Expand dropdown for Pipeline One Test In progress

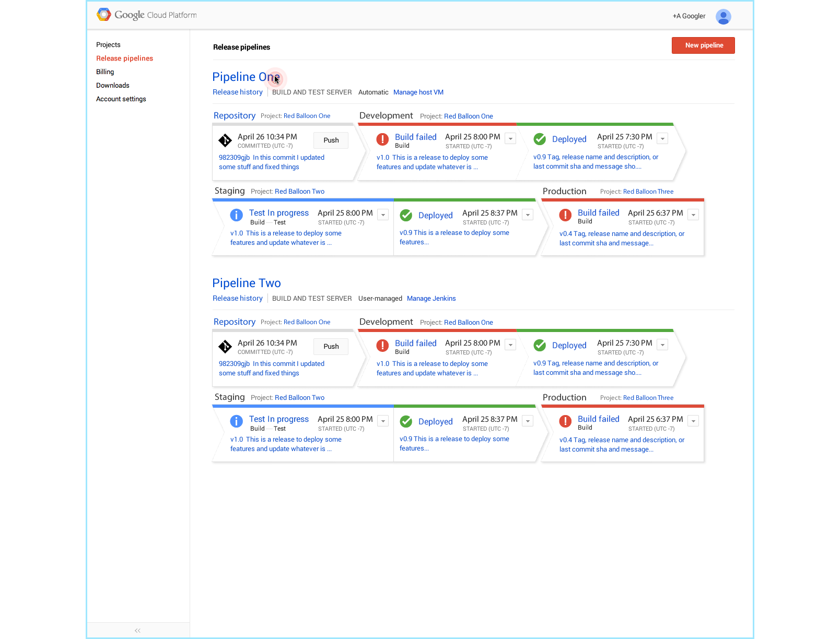[383, 215]
